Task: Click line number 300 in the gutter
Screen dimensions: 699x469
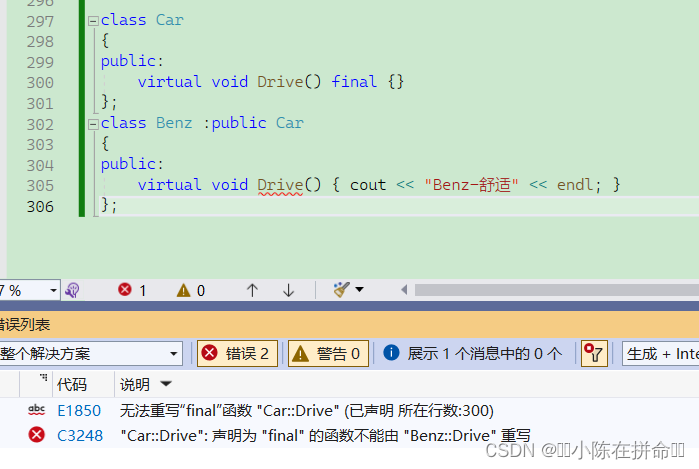Action: [40, 82]
